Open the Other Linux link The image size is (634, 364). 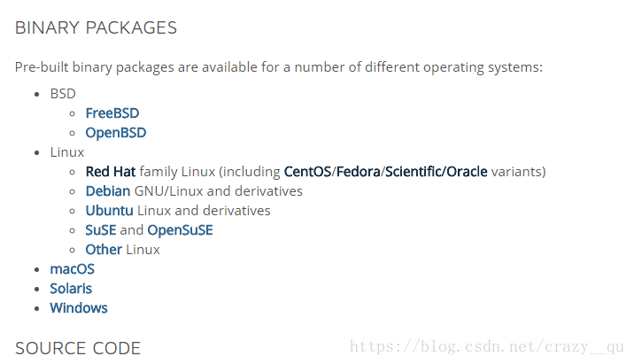[104, 250]
